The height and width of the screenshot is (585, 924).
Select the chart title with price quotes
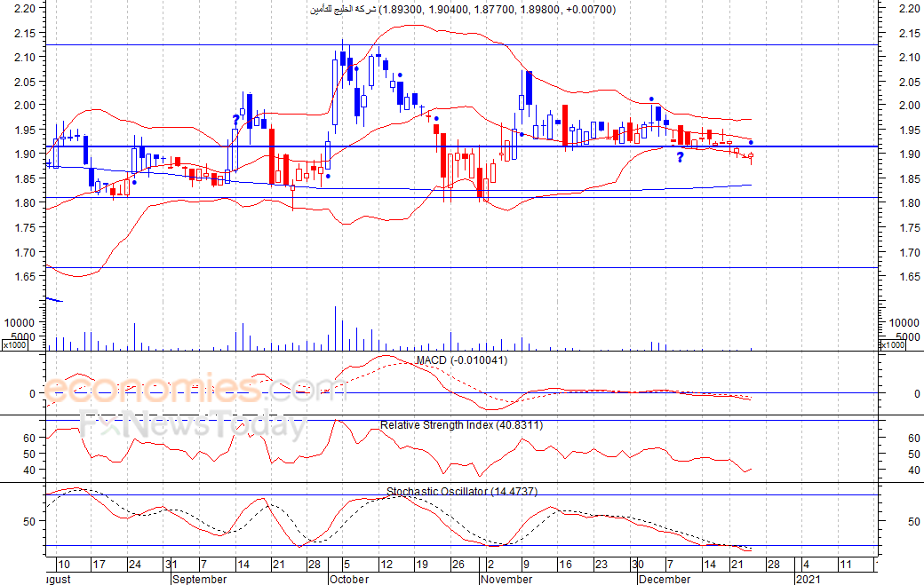click(x=462, y=9)
